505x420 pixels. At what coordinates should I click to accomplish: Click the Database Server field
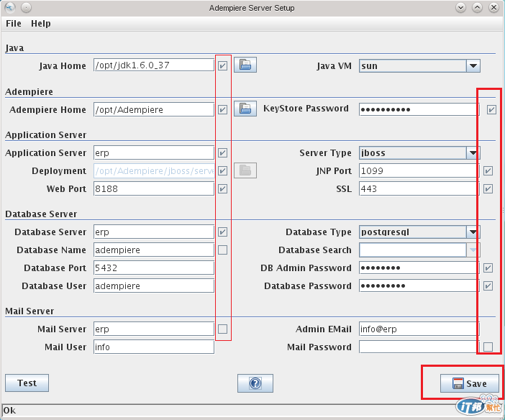pos(154,232)
